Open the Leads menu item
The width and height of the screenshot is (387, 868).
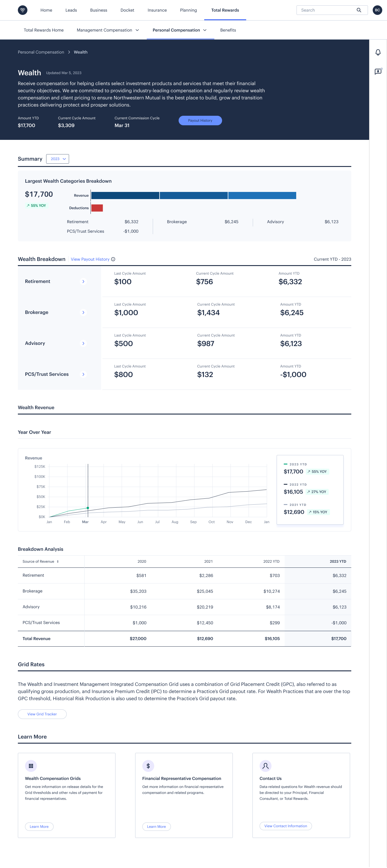71,10
